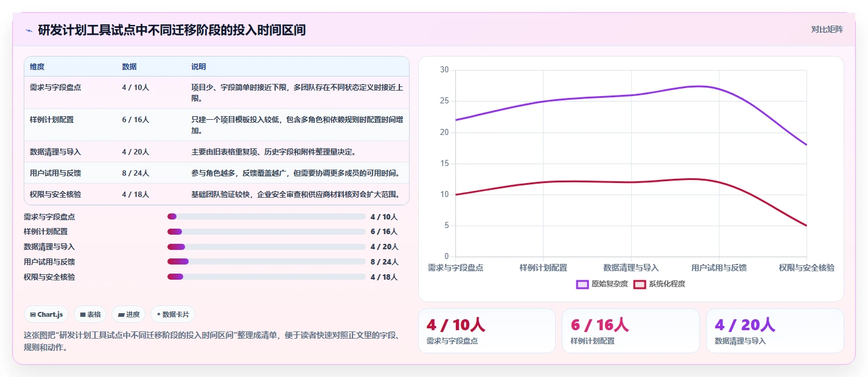Click the 4 / 18人 value in the table
868x377 pixels.
click(135, 194)
